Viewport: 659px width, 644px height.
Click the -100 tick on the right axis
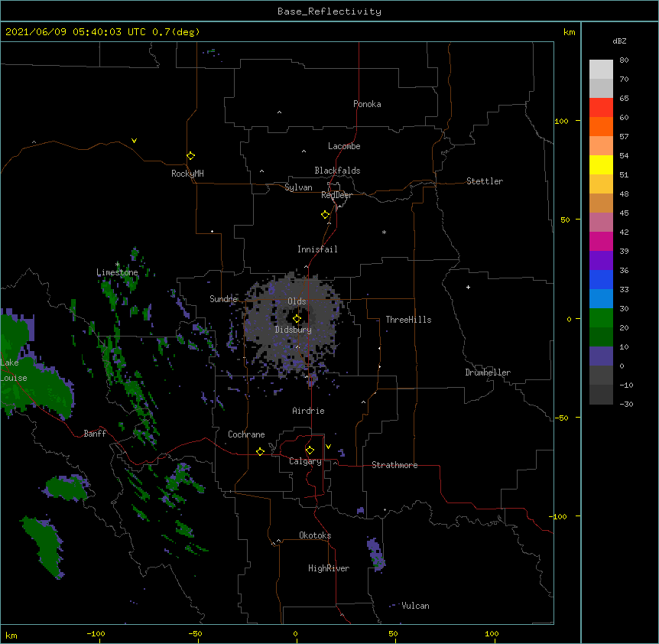[559, 516]
